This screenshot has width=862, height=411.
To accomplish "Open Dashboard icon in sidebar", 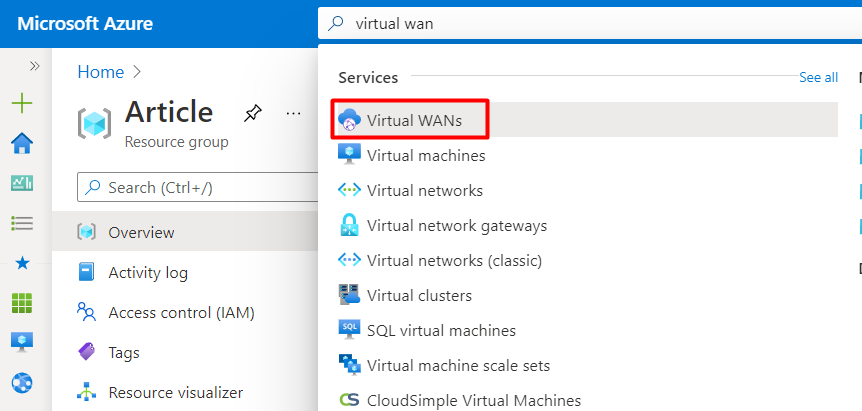I will coord(22,183).
